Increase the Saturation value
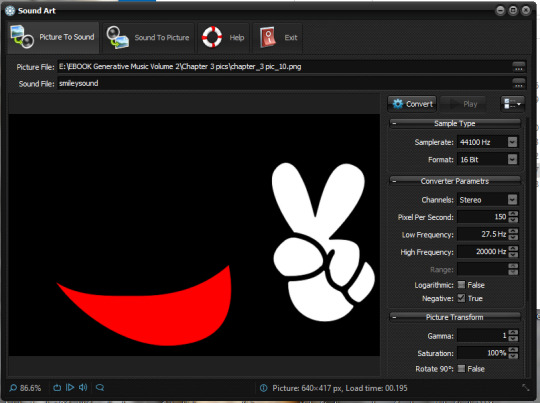Image resolution: width=540 pixels, height=403 pixels. click(513, 350)
